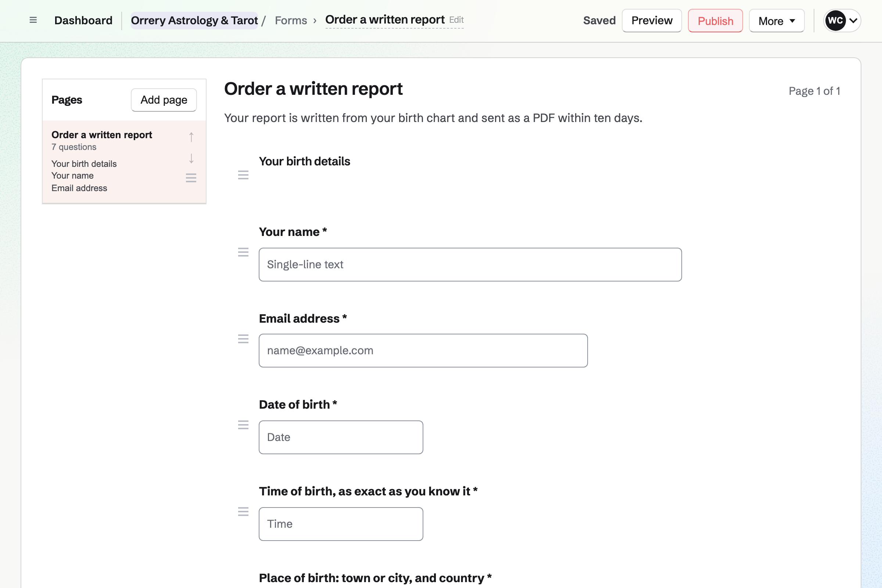Click the Date of birth field
882x588 pixels.
341,437
